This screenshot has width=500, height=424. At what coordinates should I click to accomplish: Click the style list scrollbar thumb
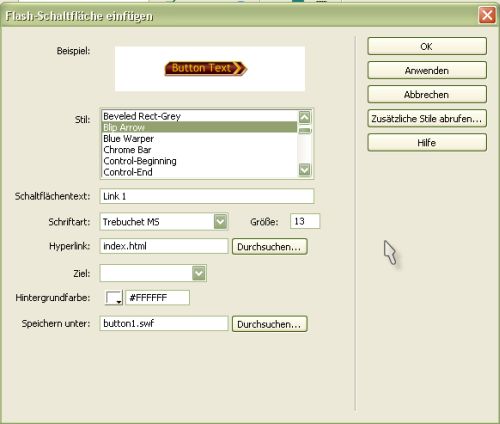[305, 130]
